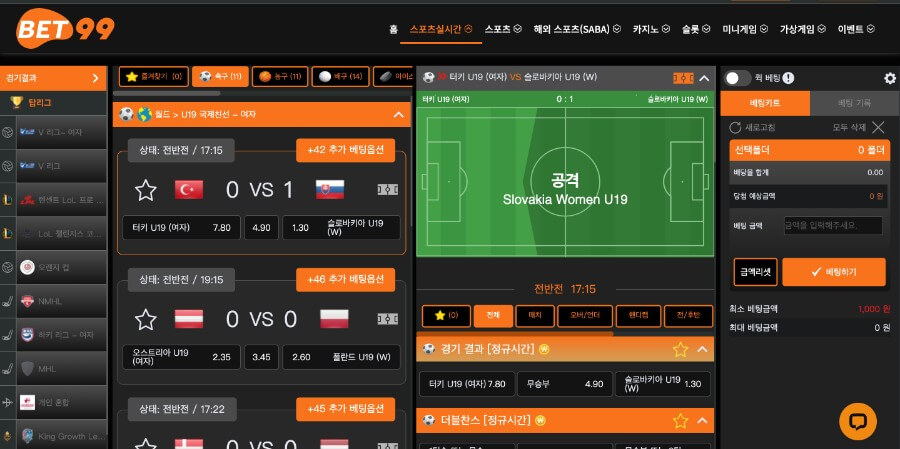The image size is (900, 449).
Task: Toggle the quick betting switch
Action: [737, 79]
